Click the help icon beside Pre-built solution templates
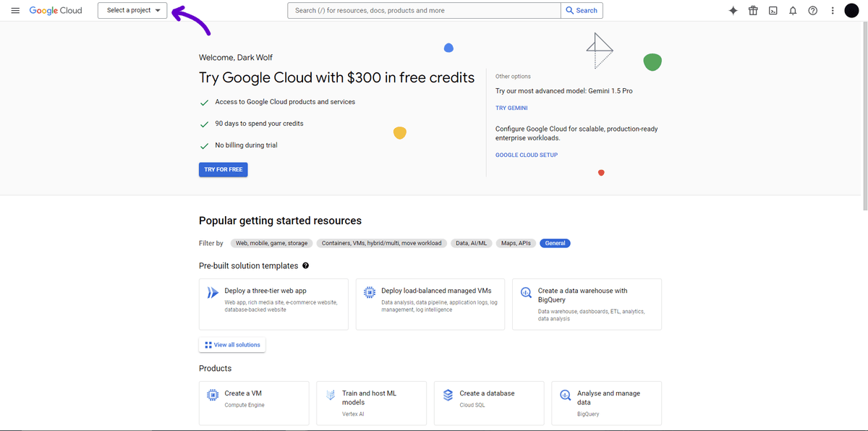Screen dimensions: 868x431 coord(305,266)
